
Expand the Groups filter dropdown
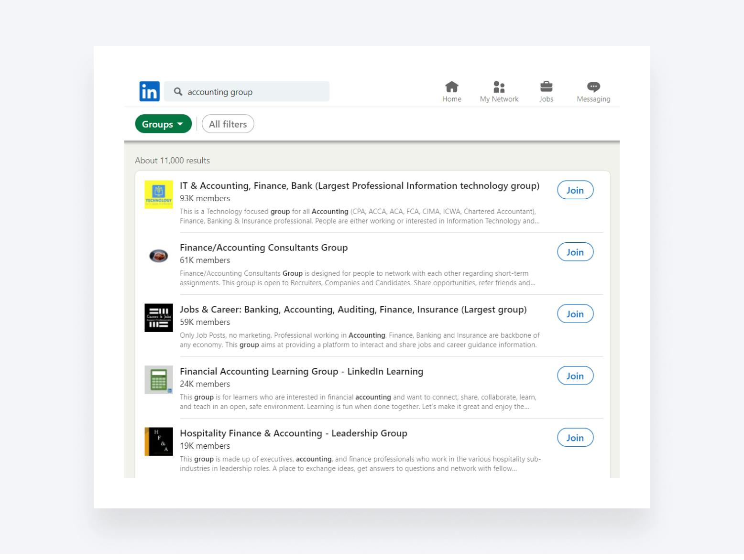[x=163, y=124]
